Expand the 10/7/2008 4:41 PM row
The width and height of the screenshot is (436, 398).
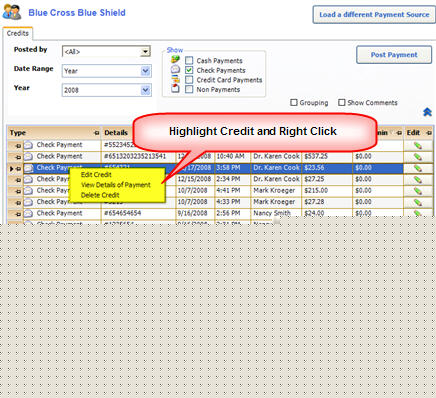tap(18, 191)
